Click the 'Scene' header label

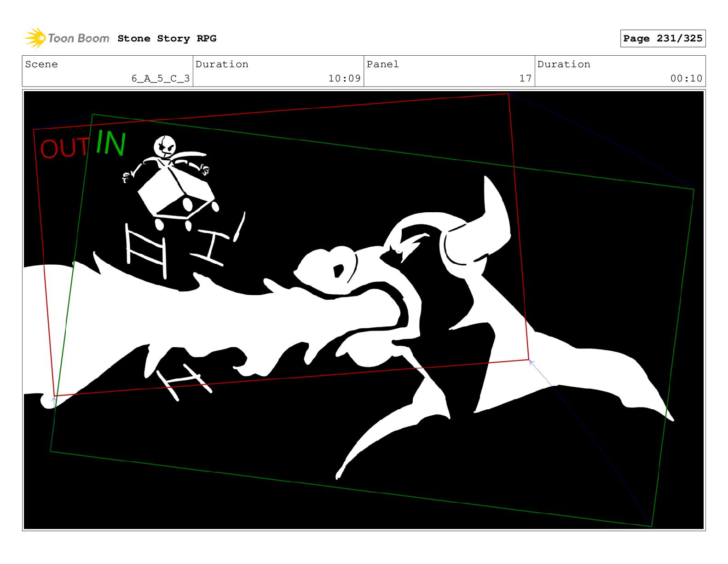click(x=41, y=64)
